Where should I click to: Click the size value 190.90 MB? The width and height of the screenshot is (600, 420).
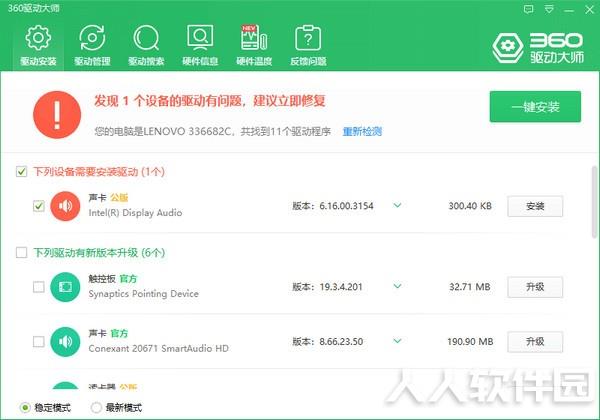tap(470, 341)
